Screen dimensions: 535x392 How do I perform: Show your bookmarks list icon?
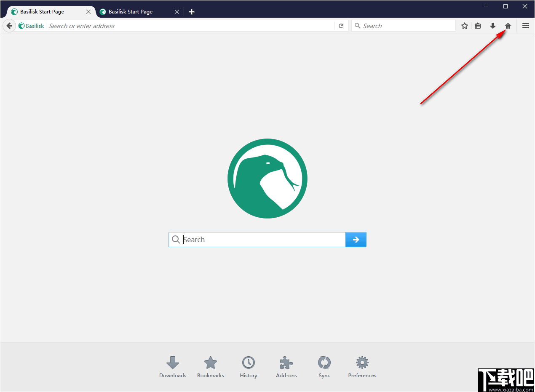coord(478,26)
